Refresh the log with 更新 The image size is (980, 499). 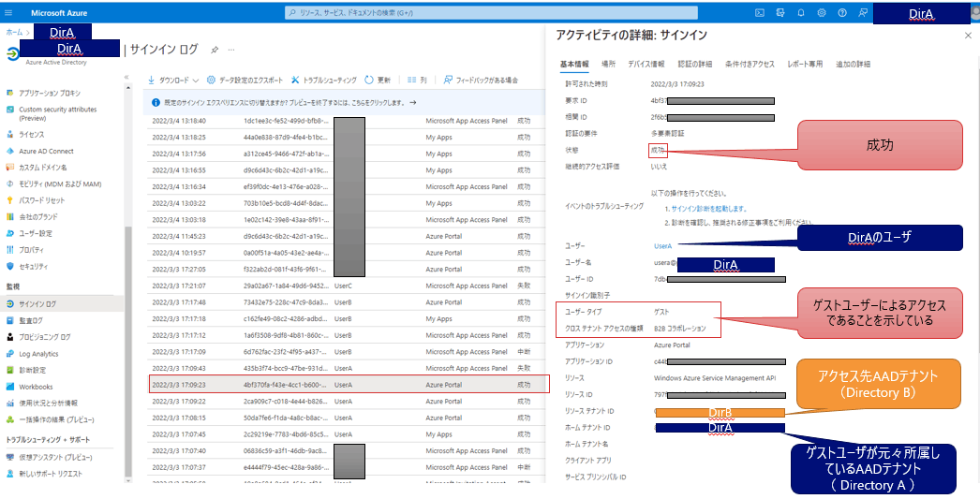[378, 81]
